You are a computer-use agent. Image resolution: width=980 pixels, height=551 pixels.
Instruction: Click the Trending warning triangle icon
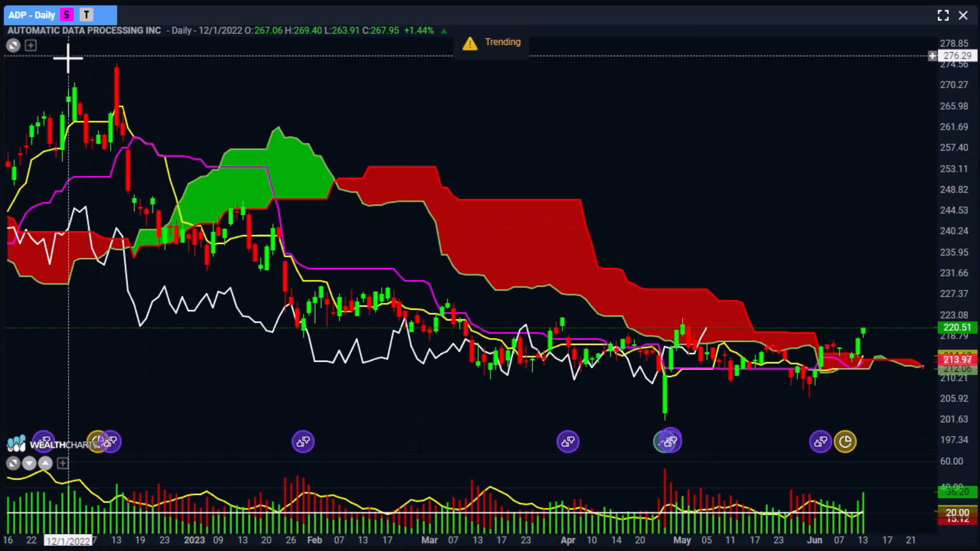(x=470, y=43)
